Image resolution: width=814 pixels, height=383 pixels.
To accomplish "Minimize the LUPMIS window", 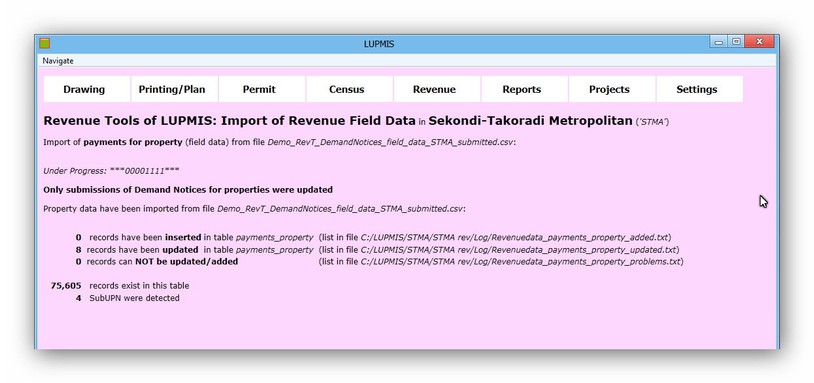I will (x=718, y=42).
